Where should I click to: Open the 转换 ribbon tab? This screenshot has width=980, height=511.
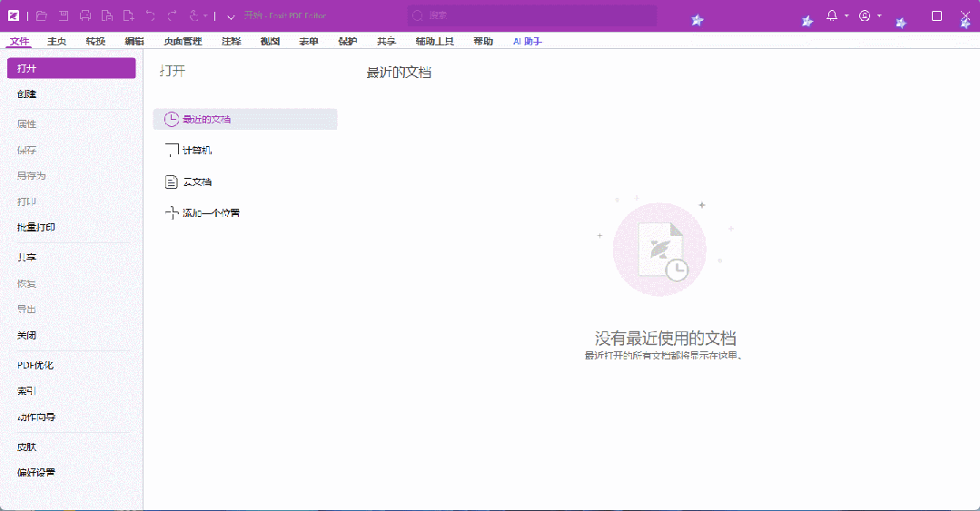(95, 41)
